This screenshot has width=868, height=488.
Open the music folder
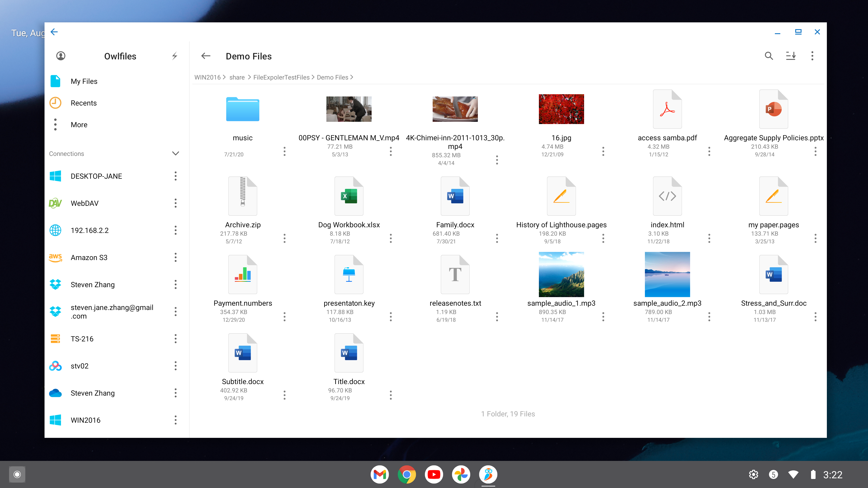243,109
